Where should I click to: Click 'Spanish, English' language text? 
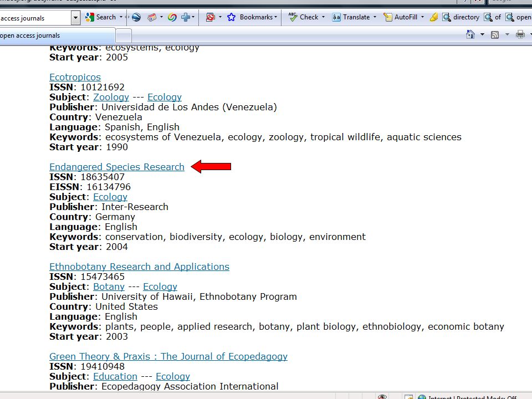pyautogui.click(x=142, y=127)
